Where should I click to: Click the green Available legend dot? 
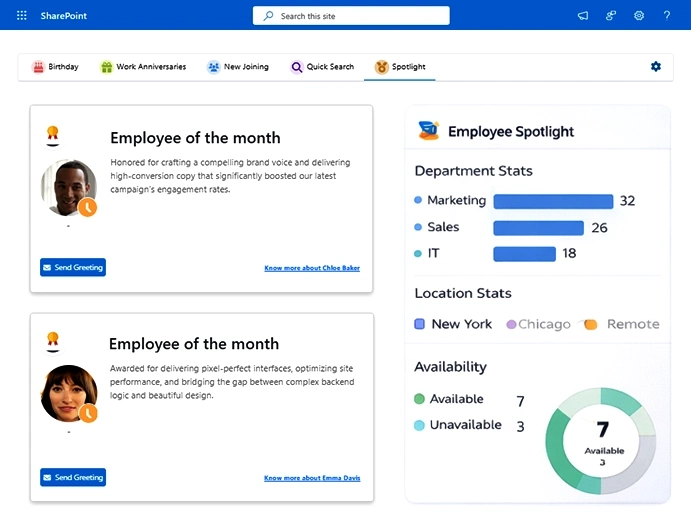419,399
